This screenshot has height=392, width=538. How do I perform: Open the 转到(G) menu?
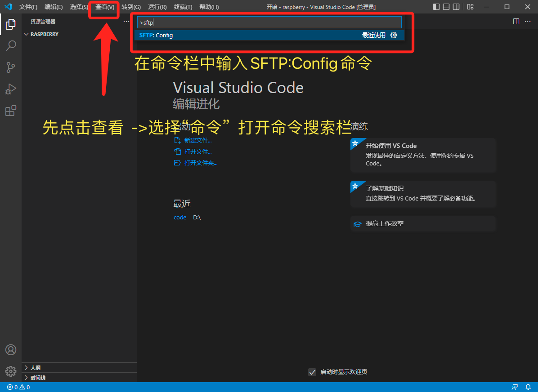tap(131, 7)
